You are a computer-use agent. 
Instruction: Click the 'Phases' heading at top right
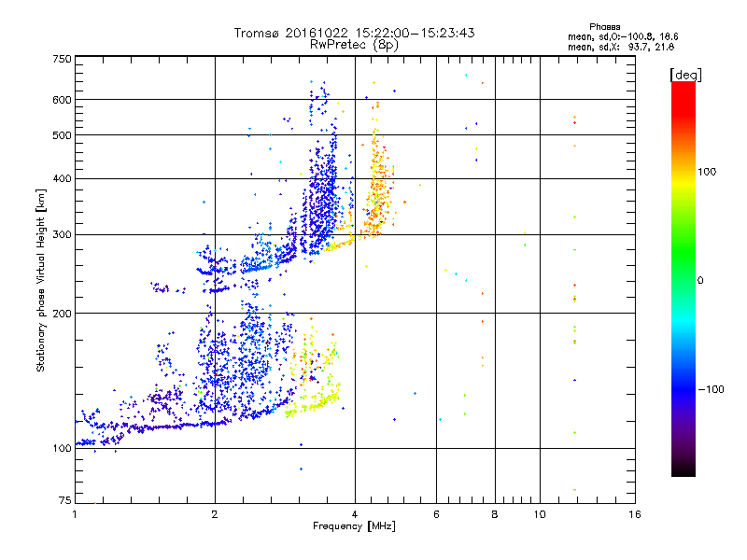604,27
